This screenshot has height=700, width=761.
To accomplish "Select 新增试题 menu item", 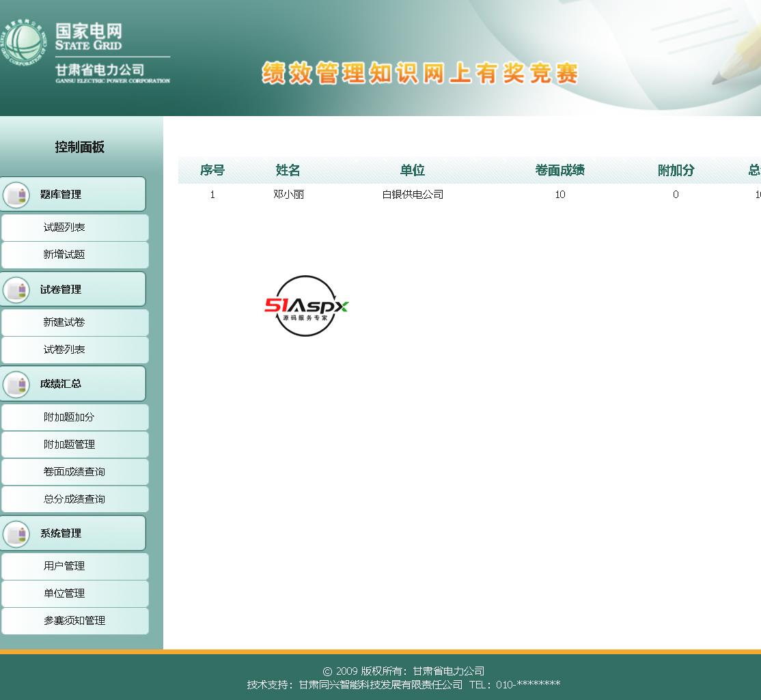I will pos(64,255).
